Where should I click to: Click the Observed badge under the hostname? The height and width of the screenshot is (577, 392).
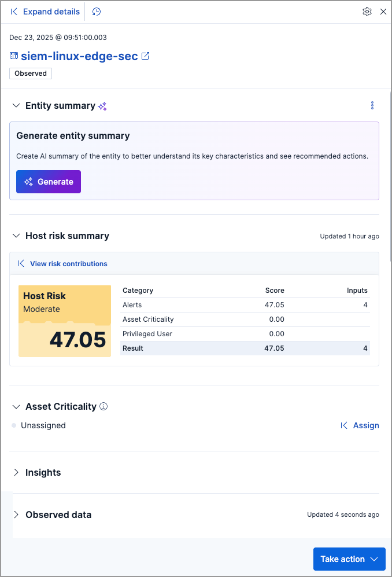(30, 73)
